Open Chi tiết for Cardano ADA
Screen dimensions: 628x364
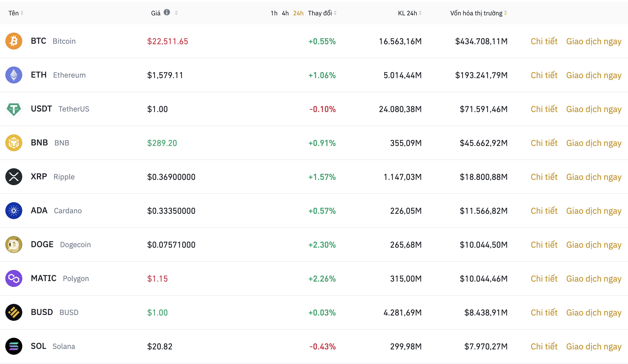point(544,211)
